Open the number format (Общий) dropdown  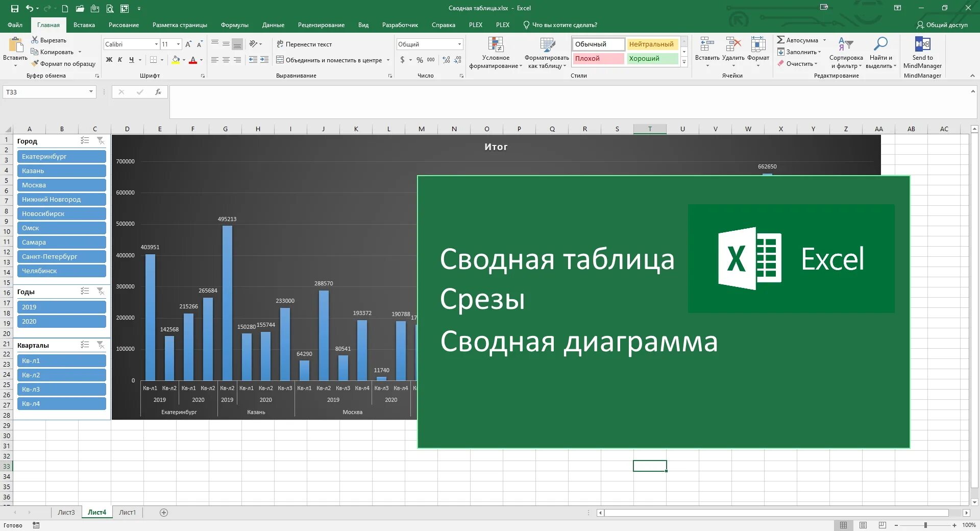coord(459,44)
